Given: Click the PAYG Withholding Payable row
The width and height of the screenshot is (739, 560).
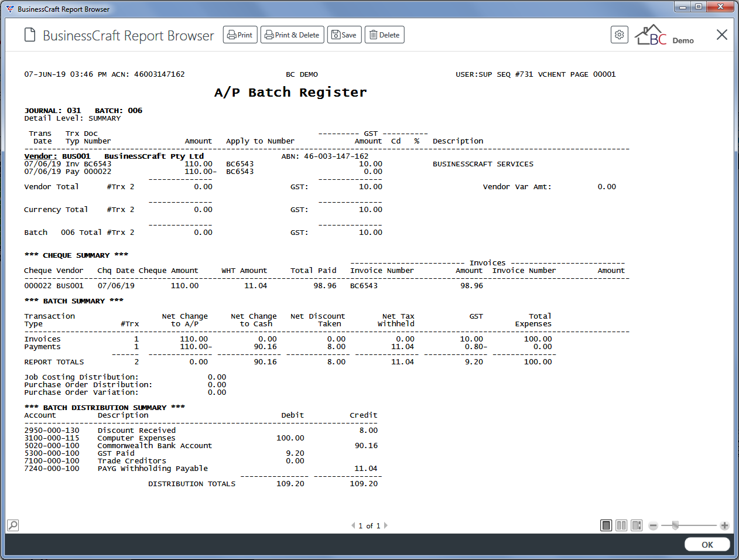Looking at the screenshot, I should (x=201, y=469).
